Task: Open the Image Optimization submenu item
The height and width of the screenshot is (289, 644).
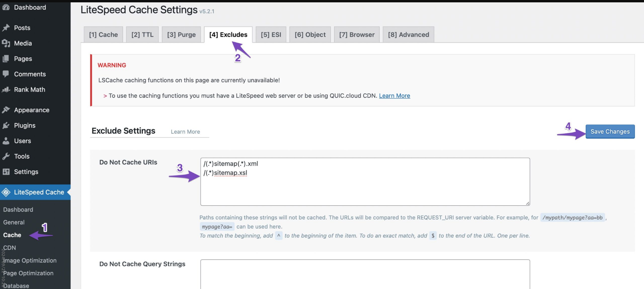Action: tap(30, 261)
